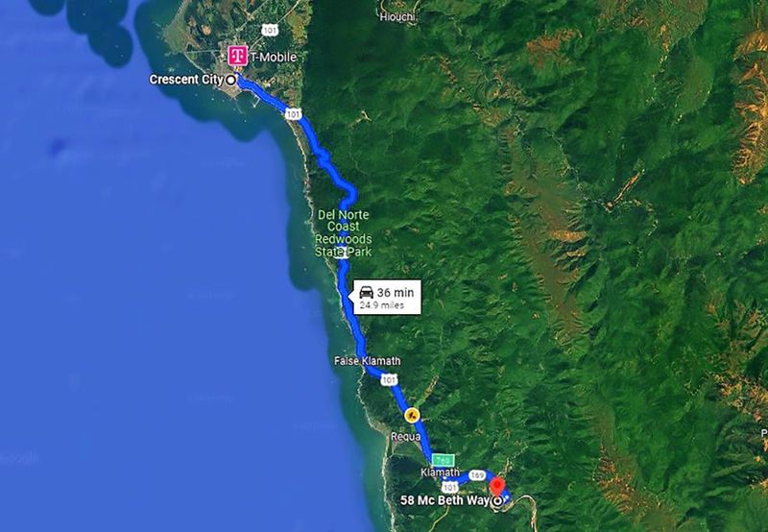Click the Route 169 highway shield
Screen dimensions: 768x532
click(477, 475)
